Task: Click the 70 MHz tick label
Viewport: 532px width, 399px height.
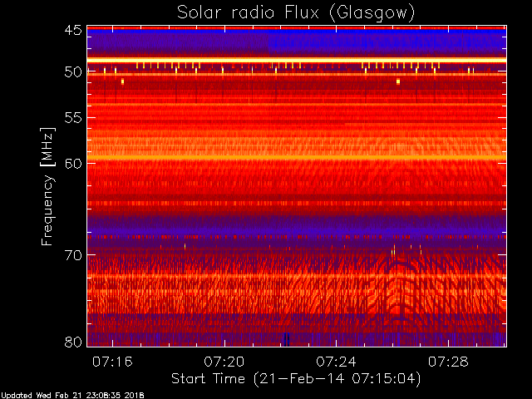Action: 73,255
